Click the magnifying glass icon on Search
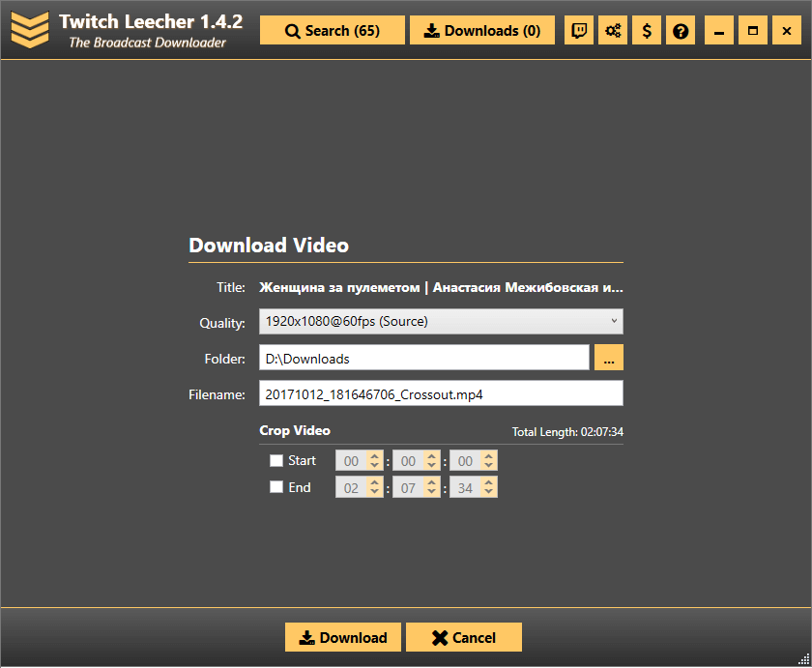 pyautogui.click(x=291, y=30)
